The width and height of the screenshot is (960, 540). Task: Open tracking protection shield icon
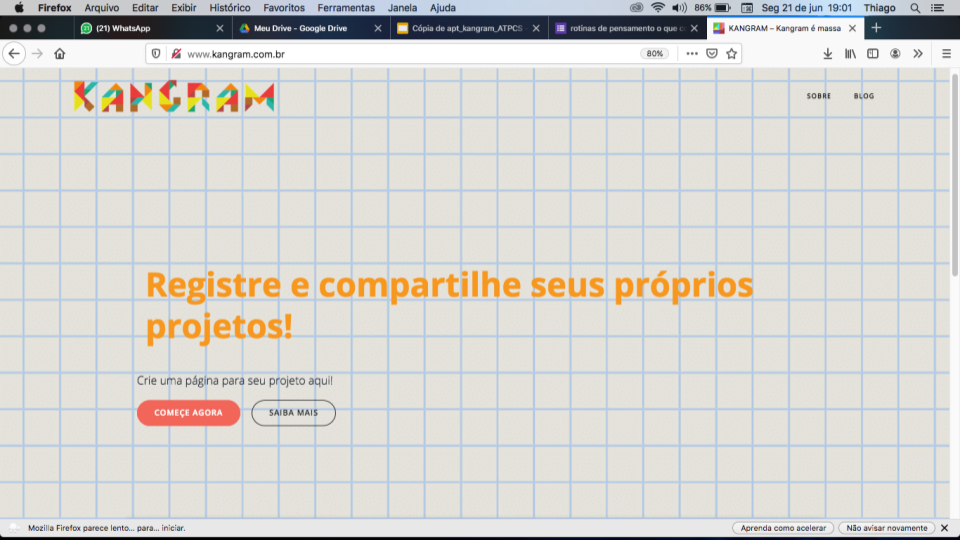156,54
